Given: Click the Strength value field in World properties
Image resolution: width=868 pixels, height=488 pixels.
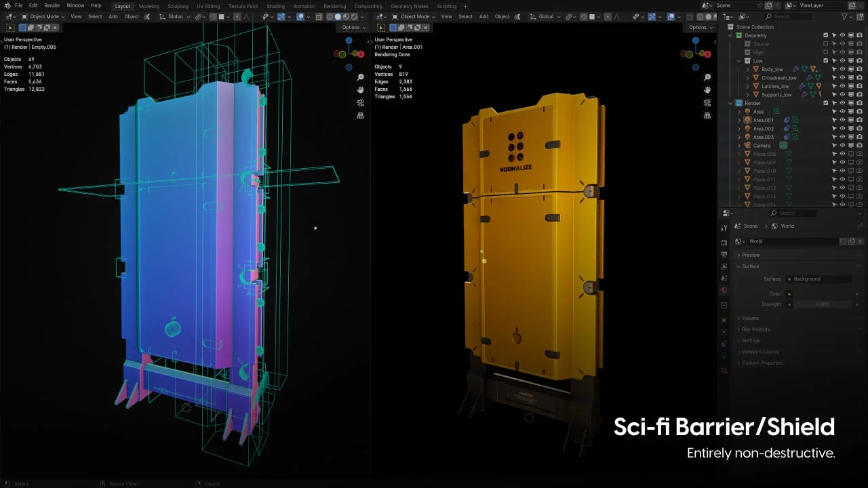Looking at the screenshot, I should [x=823, y=304].
